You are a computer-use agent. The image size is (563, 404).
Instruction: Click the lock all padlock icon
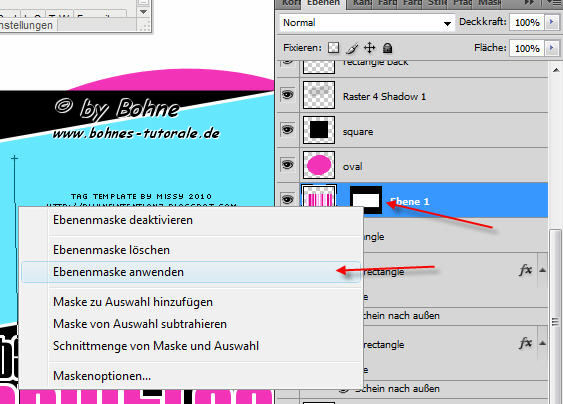387,48
